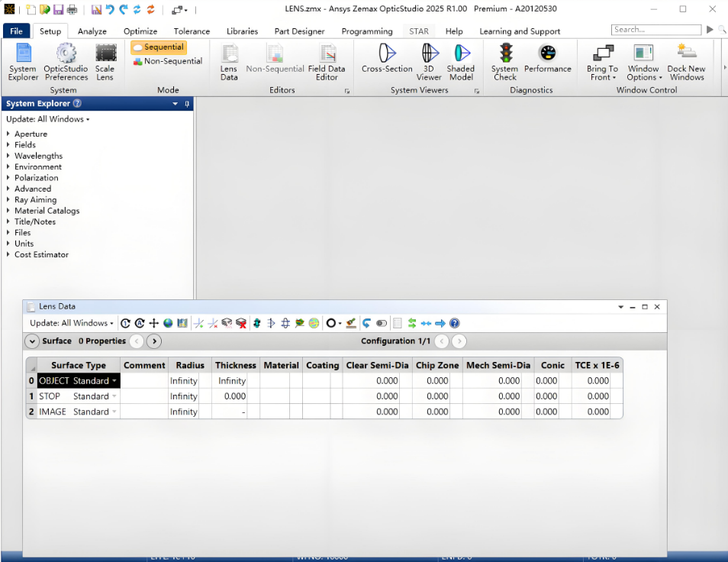
Task: Open the Lens Data editor from ribbon
Action: (x=229, y=62)
